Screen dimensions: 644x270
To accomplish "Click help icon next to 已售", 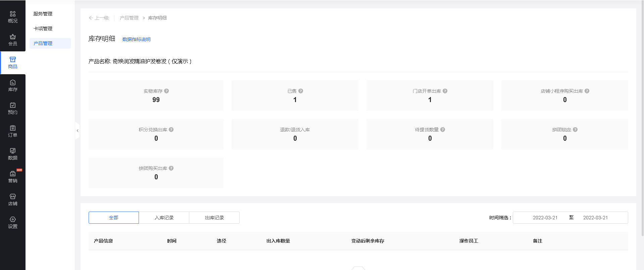I will pyautogui.click(x=301, y=91).
